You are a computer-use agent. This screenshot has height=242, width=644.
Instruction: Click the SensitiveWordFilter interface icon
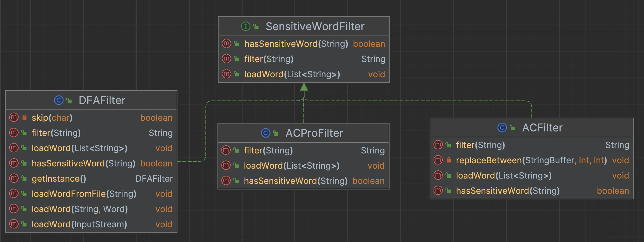click(246, 26)
